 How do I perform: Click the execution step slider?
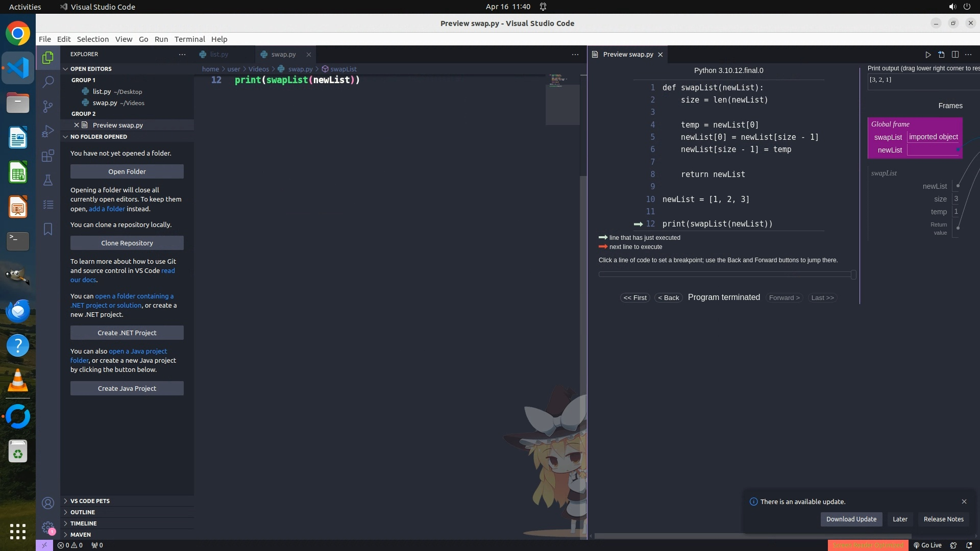(727, 274)
